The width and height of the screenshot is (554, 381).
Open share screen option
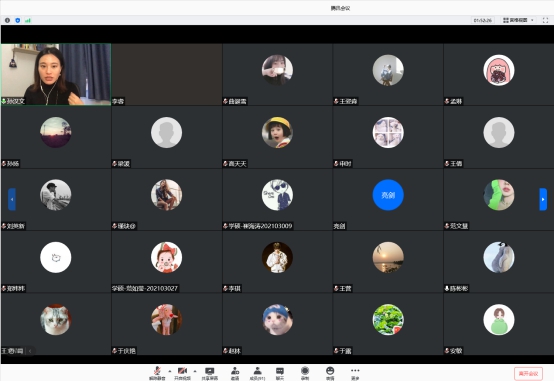(210, 373)
